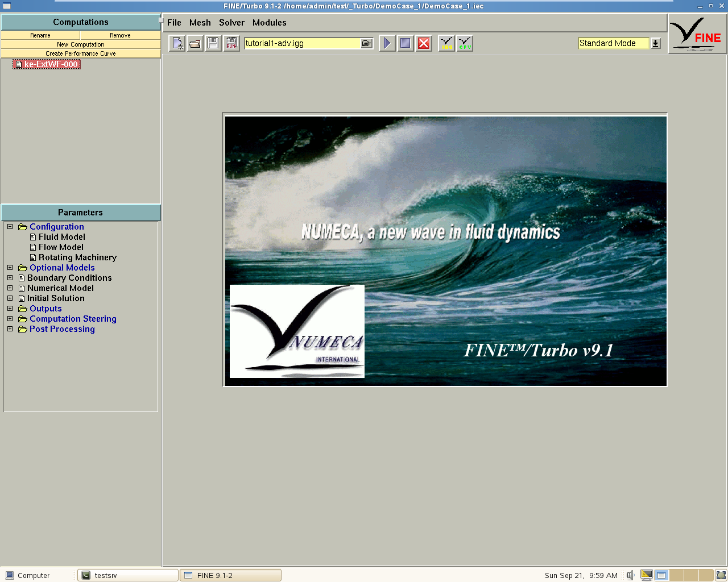Select the ke-ExtWF-000 computation
728x582 pixels.
pyautogui.click(x=47, y=64)
